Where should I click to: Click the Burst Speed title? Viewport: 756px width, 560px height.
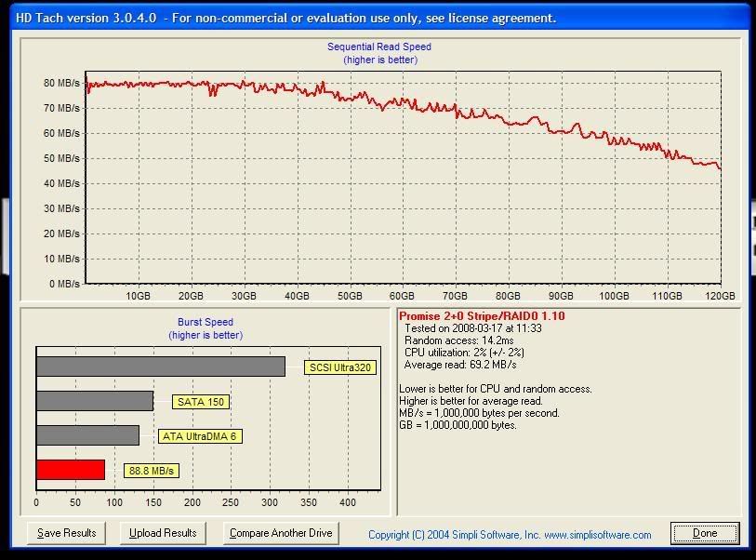click(206, 322)
